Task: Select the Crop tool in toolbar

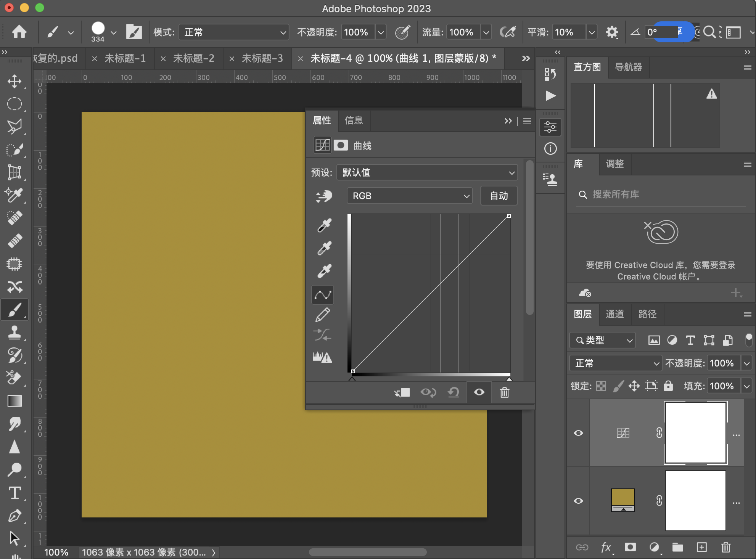Action: [14, 172]
